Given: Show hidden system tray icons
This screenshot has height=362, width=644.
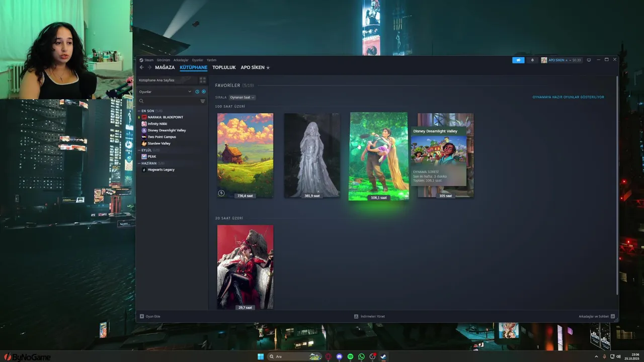Looking at the screenshot, I should [597, 356].
